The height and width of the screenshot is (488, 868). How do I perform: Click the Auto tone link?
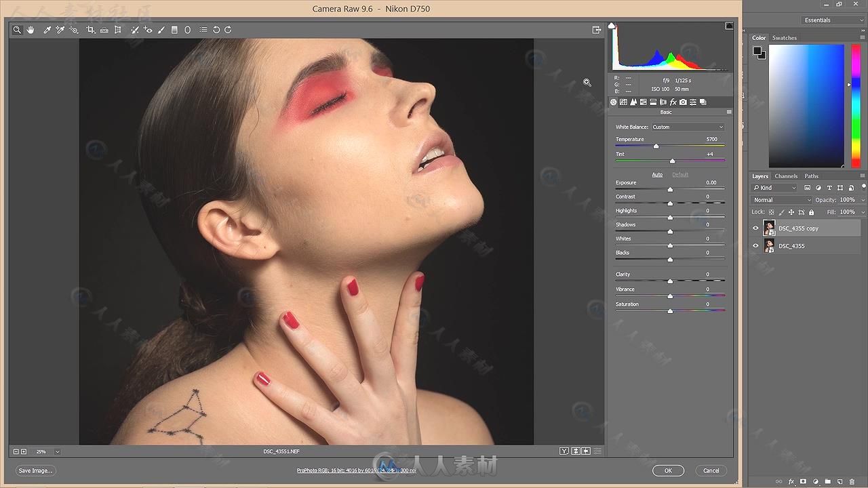(x=657, y=175)
